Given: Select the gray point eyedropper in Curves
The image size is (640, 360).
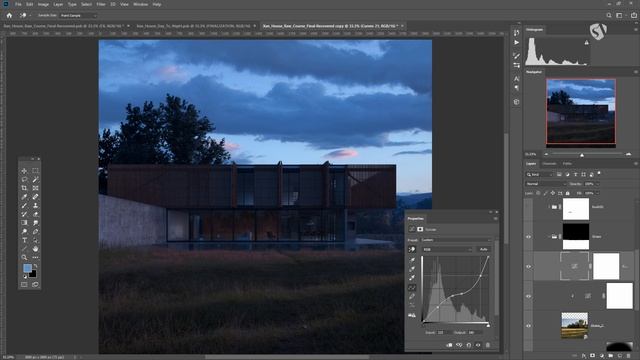Looking at the screenshot, I should click(412, 269).
